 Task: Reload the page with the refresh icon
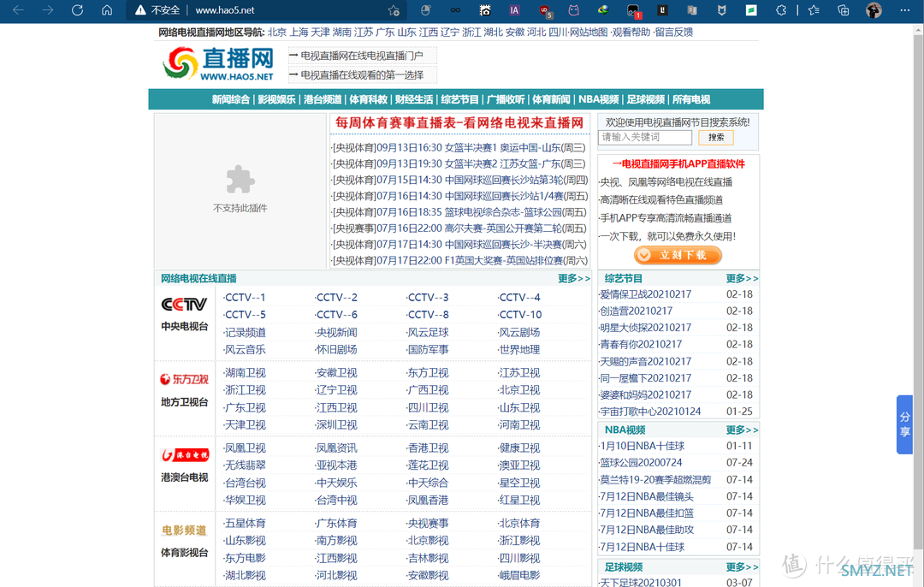point(77,10)
